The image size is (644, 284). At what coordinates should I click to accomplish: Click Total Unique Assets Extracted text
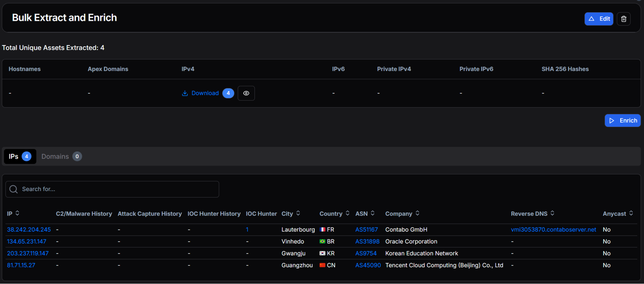click(53, 48)
